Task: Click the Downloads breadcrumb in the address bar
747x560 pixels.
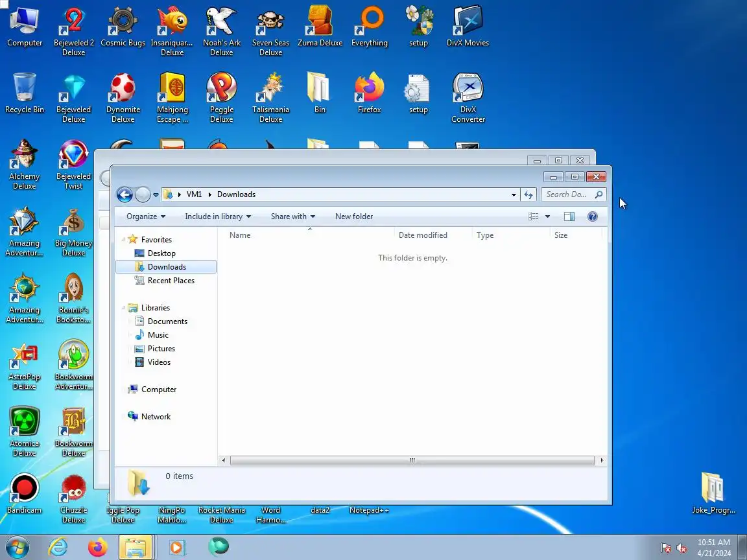Action: click(x=236, y=194)
